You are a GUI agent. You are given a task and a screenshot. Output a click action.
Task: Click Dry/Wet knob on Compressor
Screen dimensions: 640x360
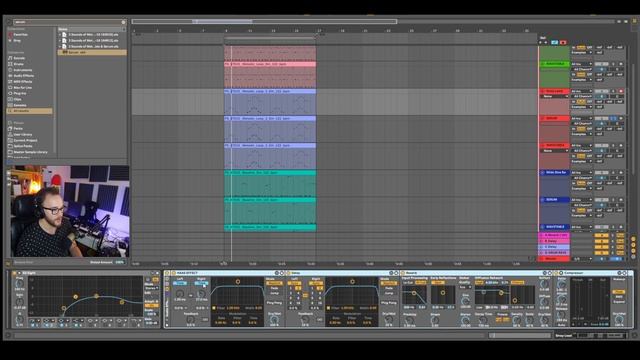tap(619, 320)
